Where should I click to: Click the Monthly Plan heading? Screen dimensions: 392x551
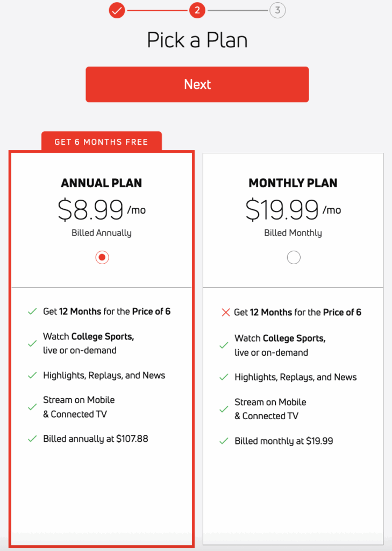click(293, 183)
